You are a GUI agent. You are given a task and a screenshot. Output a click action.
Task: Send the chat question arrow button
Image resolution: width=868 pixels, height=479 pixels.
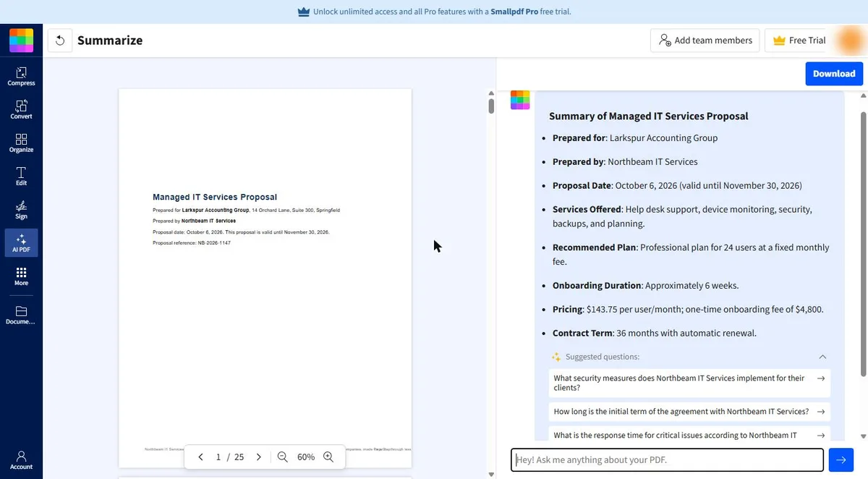coord(841,459)
